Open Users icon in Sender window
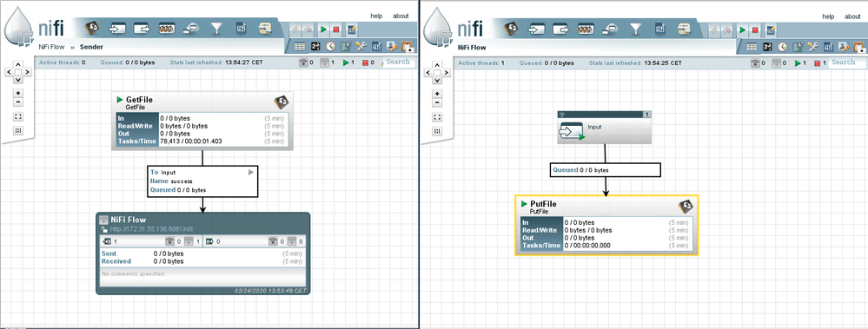 click(392, 47)
